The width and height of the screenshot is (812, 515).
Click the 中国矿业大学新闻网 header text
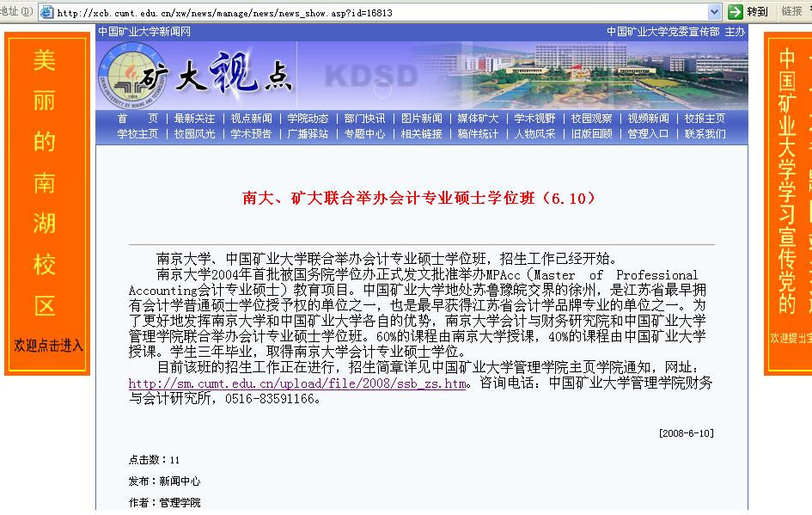point(144,32)
